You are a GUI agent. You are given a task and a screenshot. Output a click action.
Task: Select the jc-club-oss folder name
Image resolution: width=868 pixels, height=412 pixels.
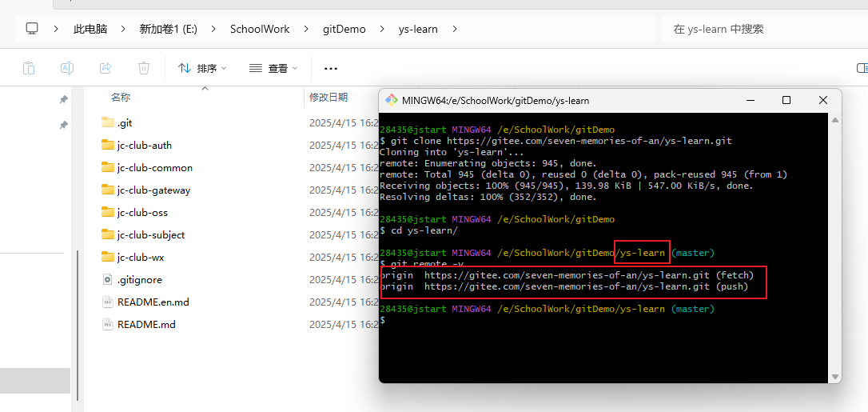(142, 212)
